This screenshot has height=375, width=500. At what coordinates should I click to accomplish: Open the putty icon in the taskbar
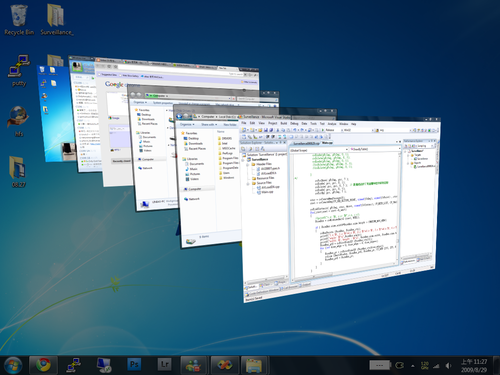coord(73,365)
